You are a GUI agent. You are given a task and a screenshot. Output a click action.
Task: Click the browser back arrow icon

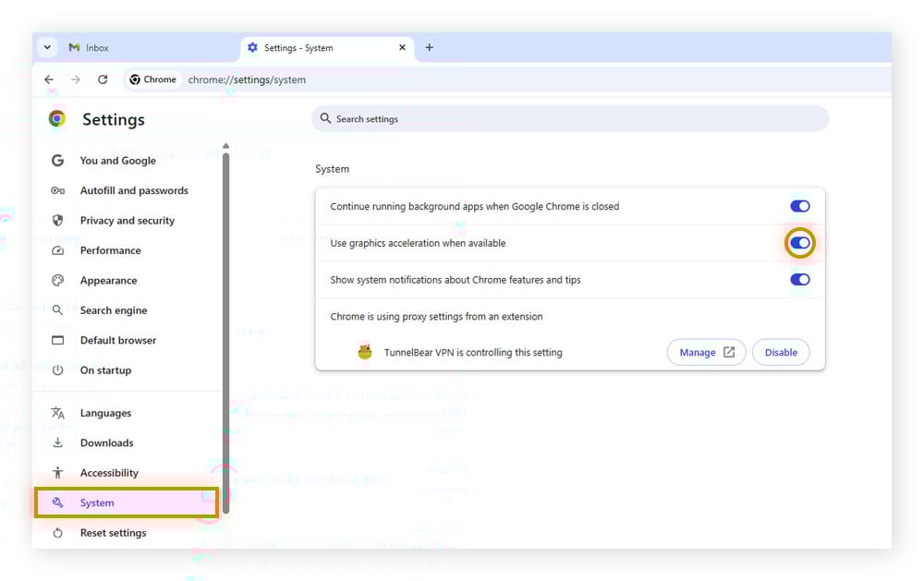point(49,79)
